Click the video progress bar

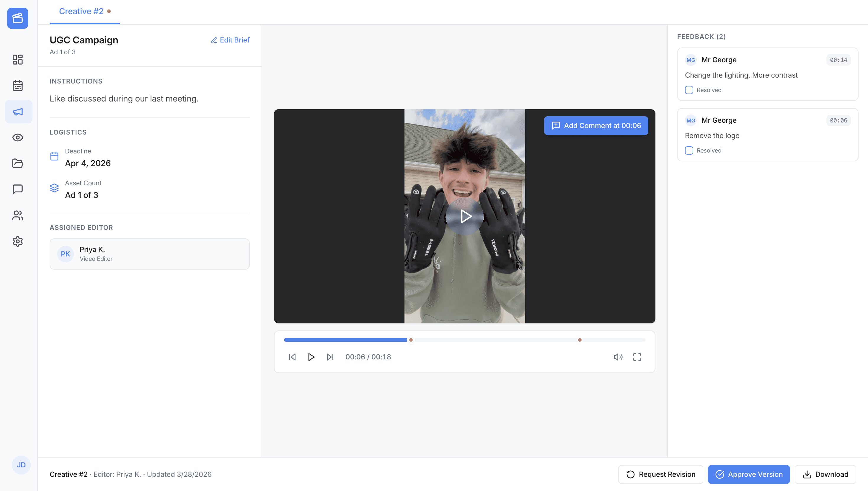pyautogui.click(x=489, y=340)
